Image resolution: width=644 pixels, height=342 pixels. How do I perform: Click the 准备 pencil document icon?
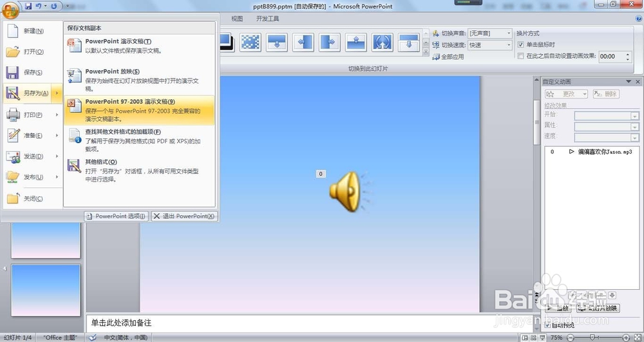tap(13, 135)
